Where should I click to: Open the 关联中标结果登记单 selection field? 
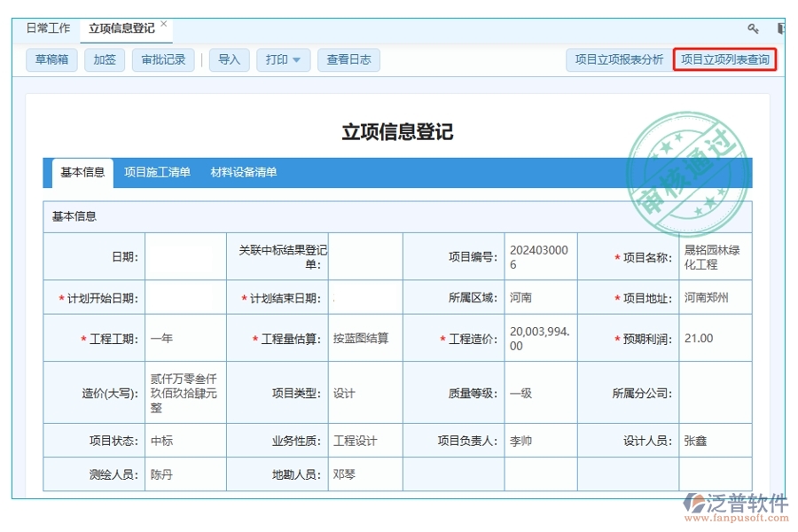tap(364, 256)
